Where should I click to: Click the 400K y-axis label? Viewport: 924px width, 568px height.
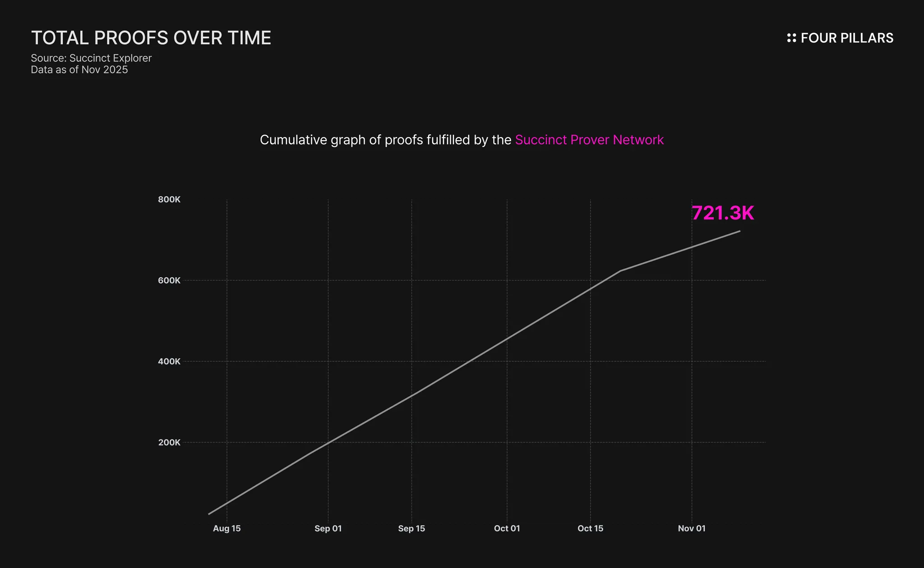point(169,362)
